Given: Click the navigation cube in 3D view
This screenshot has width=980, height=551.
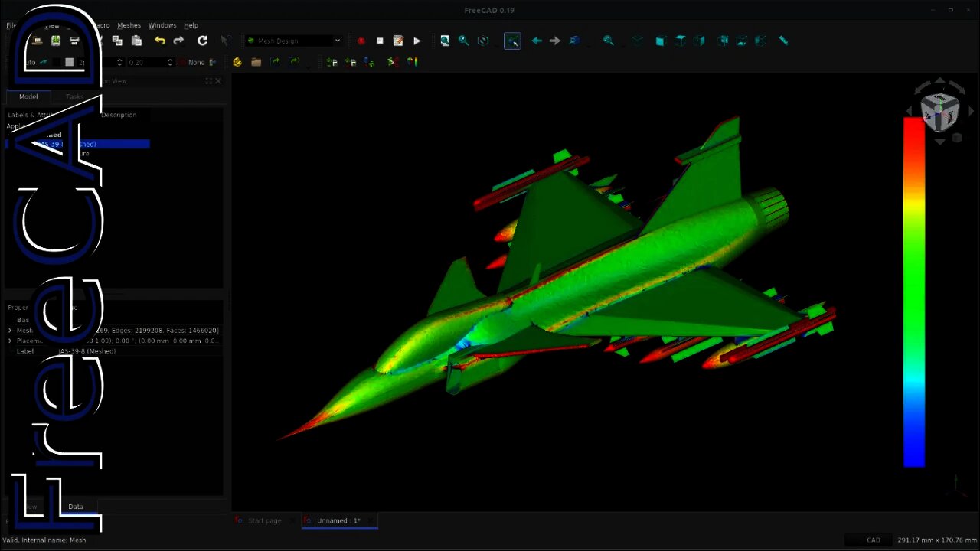Looking at the screenshot, I should [x=939, y=112].
